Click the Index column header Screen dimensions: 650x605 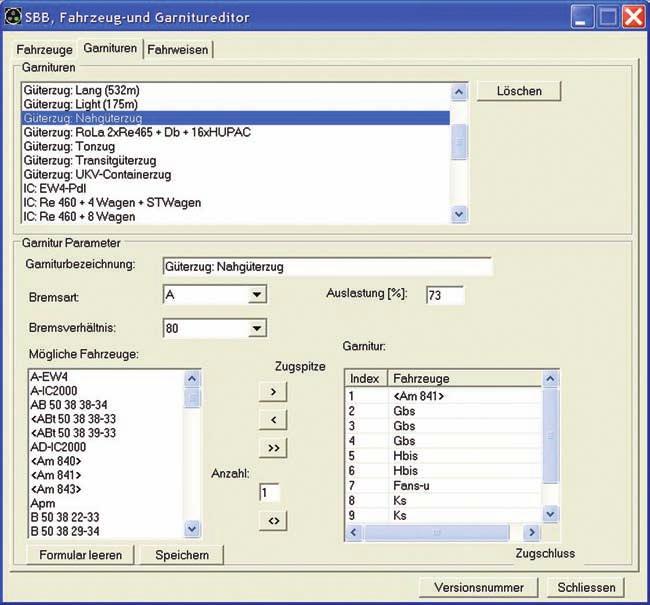366,379
